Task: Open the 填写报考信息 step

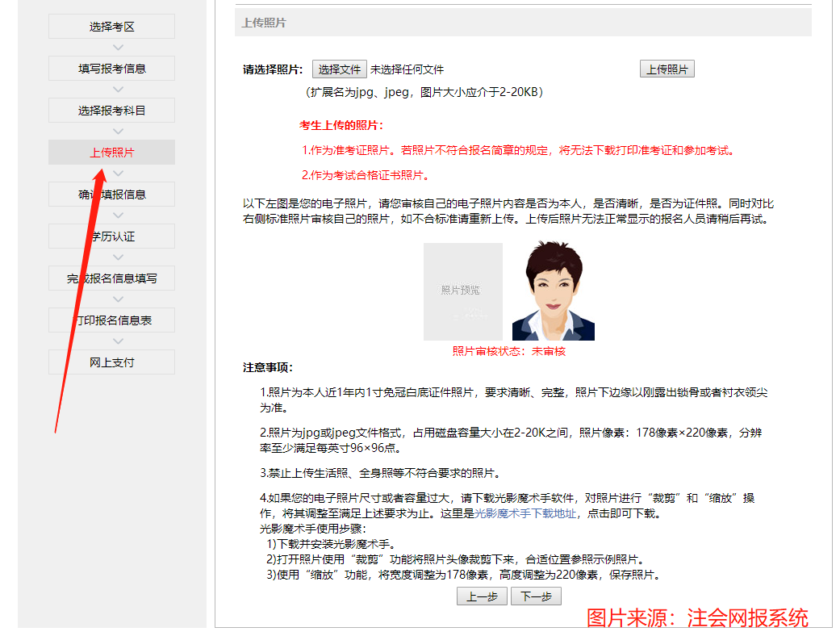Action: [x=111, y=68]
